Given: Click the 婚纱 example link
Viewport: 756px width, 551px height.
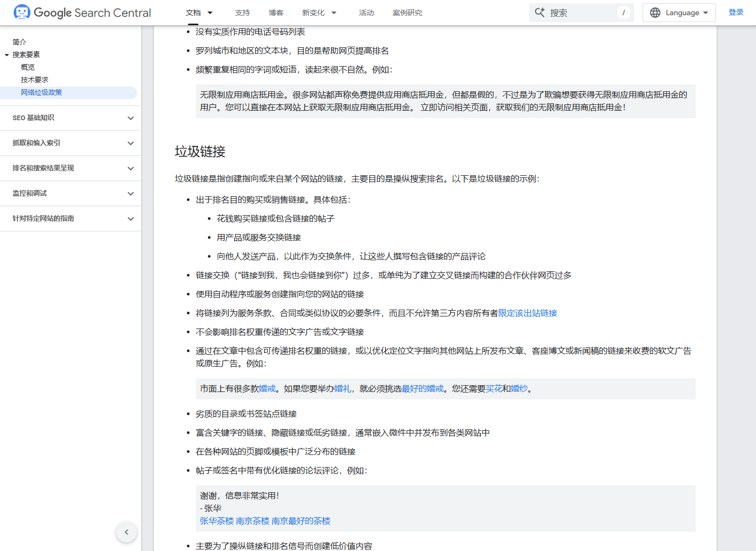Looking at the screenshot, I should (x=519, y=389).
